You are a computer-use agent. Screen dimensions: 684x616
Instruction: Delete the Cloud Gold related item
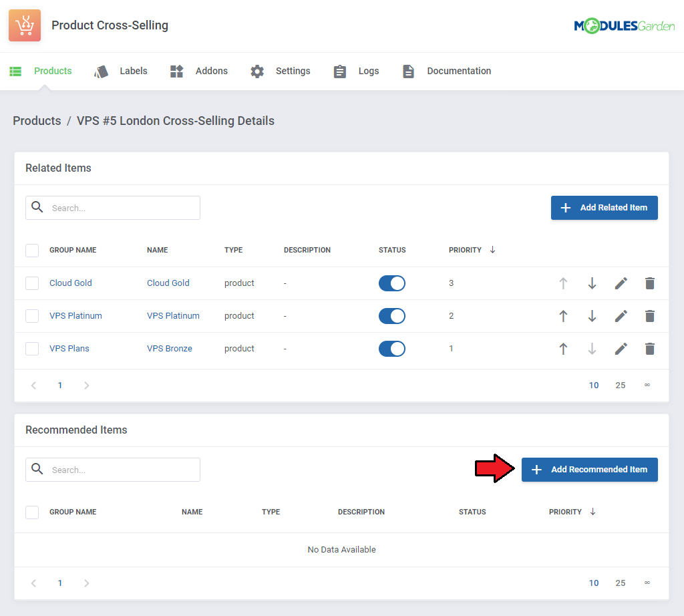point(650,283)
